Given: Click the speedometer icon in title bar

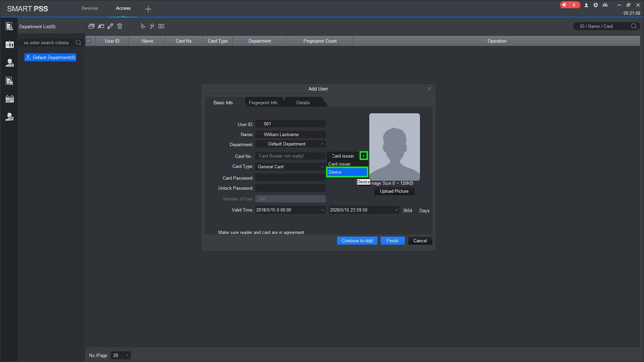Looking at the screenshot, I should tap(605, 5).
